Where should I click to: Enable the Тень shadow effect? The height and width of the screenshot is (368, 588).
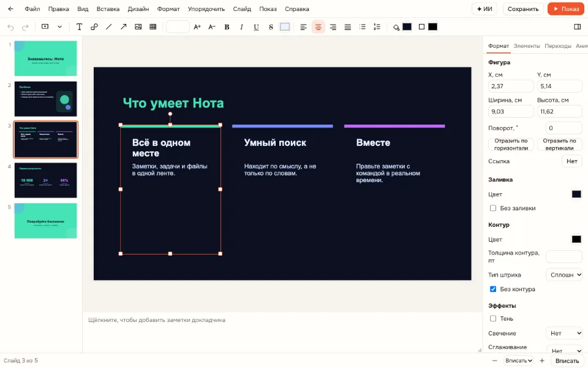[493, 319]
